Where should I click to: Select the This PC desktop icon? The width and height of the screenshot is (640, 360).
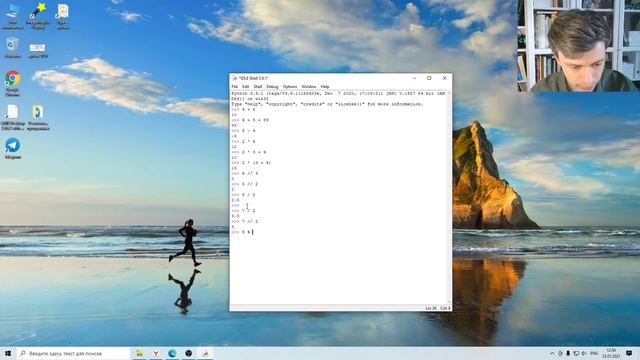coord(13,17)
